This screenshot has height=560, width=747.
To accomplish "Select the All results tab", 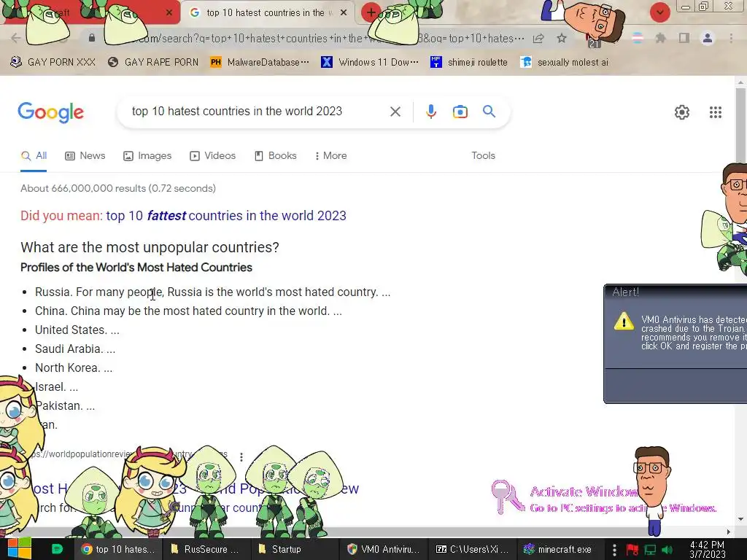I will pyautogui.click(x=34, y=156).
